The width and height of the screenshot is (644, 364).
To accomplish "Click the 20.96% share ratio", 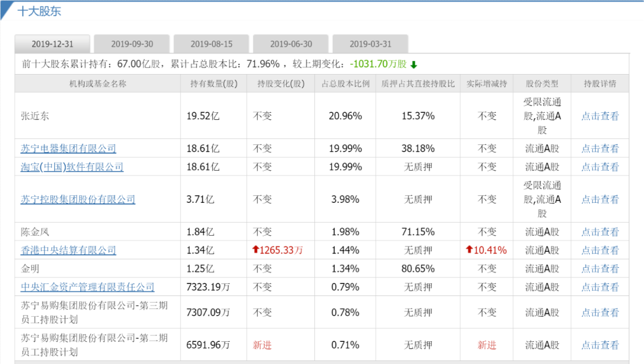I will click(345, 116).
